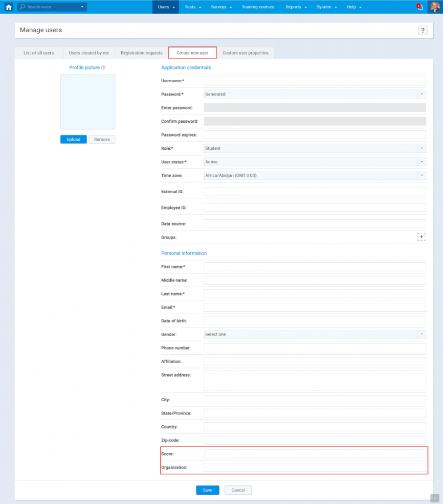This screenshot has width=443, height=504.
Task: Expand the Time zone dropdown
Action: [421, 175]
